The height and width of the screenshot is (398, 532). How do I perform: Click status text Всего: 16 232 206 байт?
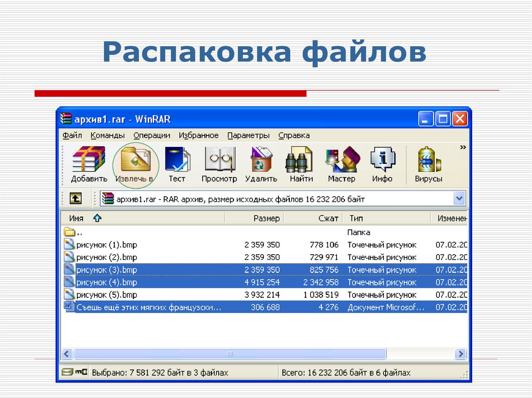346,373
